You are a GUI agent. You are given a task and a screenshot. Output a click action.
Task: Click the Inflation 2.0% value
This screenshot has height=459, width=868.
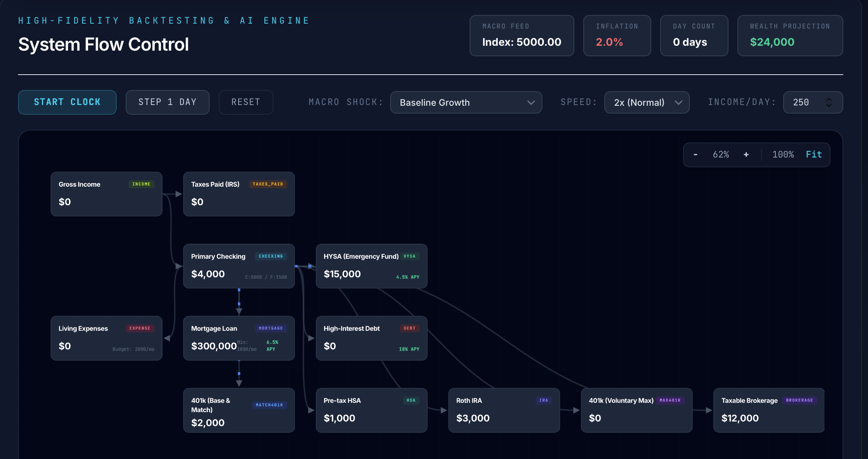pos(609,42)
